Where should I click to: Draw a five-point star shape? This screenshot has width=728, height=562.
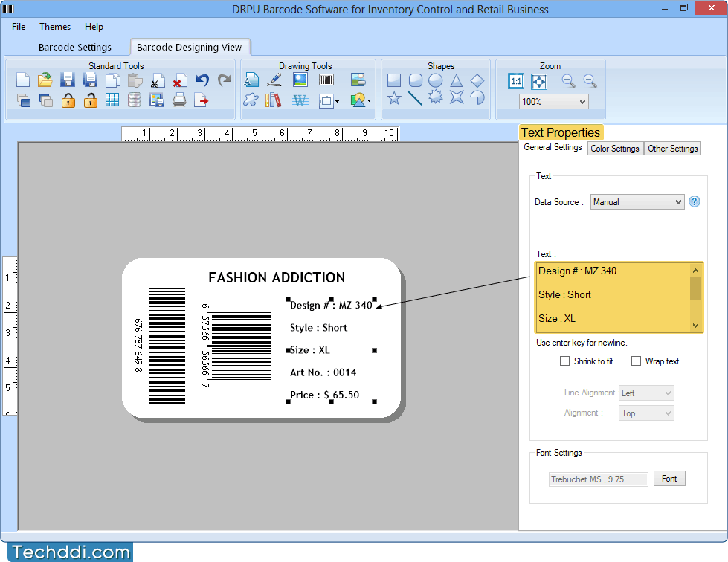393,98
